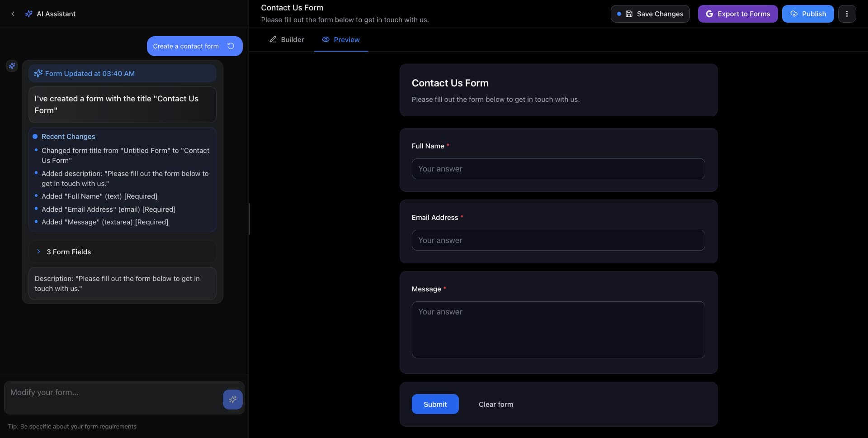Focus the Email Address answer field
Screen dimensions: 868x438
[558, 240]
